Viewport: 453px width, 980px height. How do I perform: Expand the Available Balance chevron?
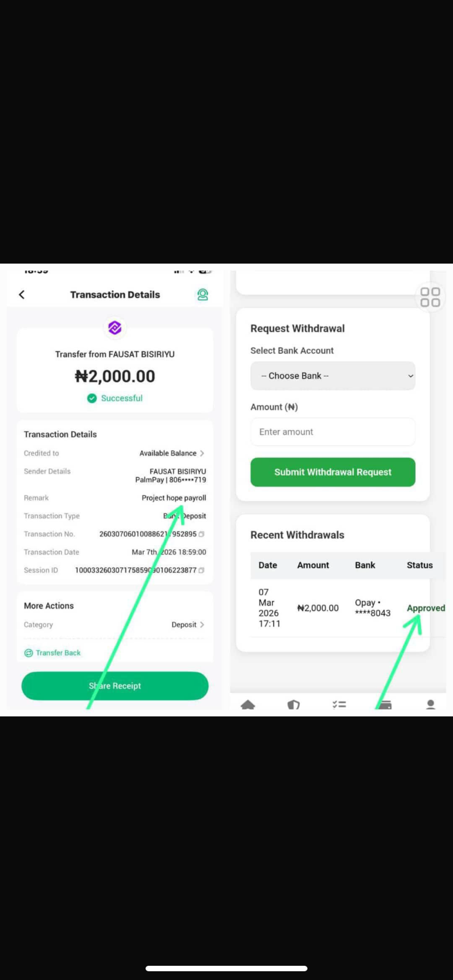(x=202, y=453)
